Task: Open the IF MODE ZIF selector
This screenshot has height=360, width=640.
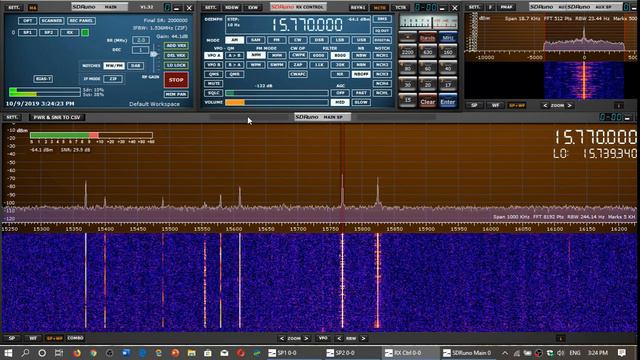Action: tap(113, 79)
